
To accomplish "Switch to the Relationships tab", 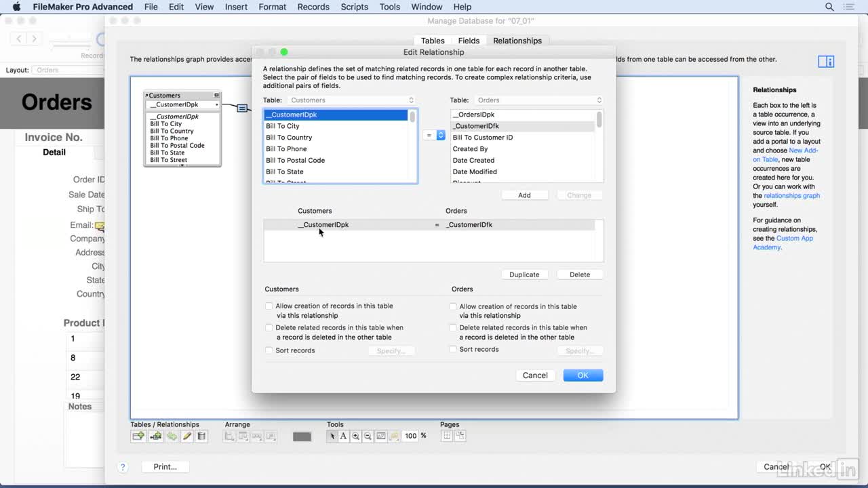I will pyautogui.click(x=517, y=41).
